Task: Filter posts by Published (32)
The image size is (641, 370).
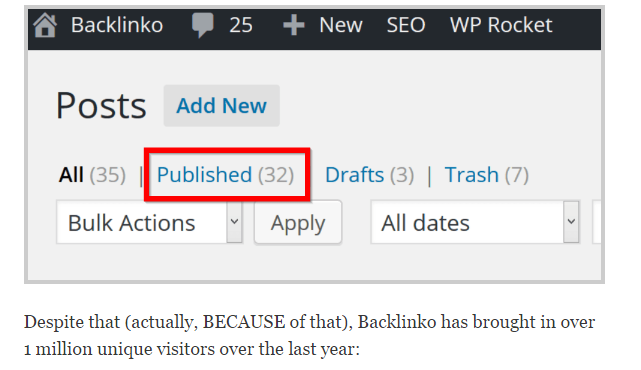Action: [225, 175]
